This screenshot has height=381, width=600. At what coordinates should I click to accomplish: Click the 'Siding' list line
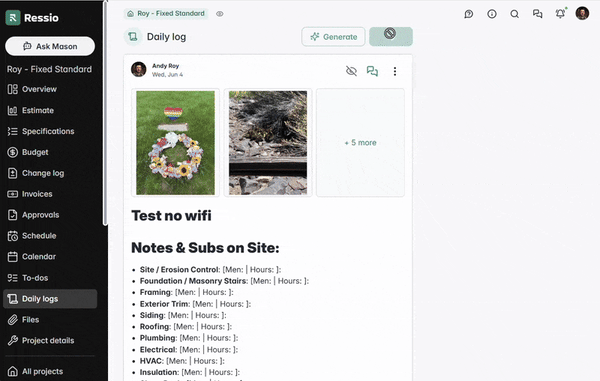point(183,315)
